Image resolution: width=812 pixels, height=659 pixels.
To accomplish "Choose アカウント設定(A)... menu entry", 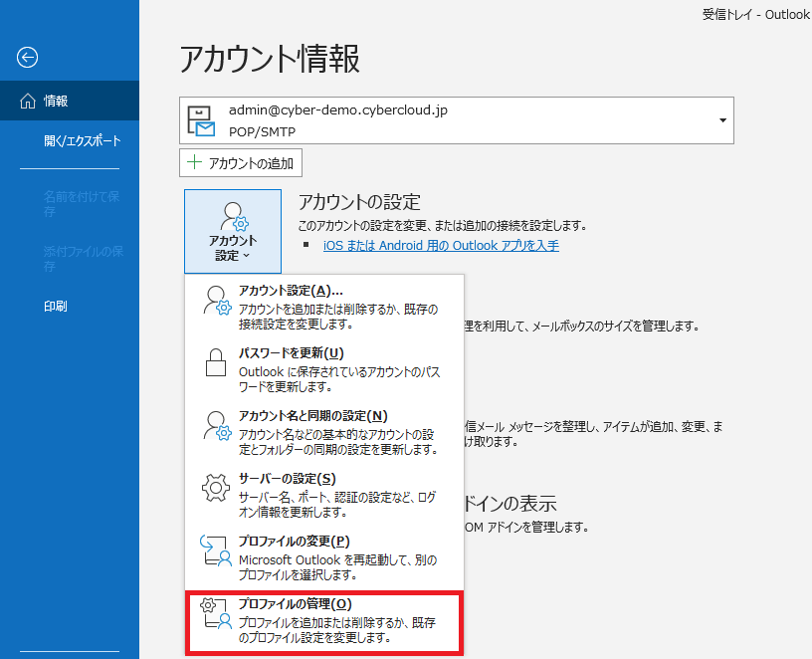I will click(x=324, y=307).
